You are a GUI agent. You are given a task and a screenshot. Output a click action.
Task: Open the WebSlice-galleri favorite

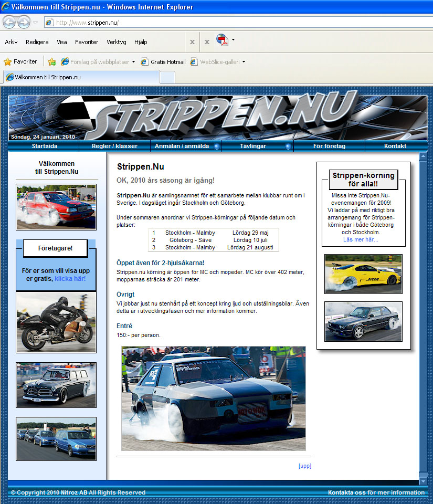click(215, 62)
